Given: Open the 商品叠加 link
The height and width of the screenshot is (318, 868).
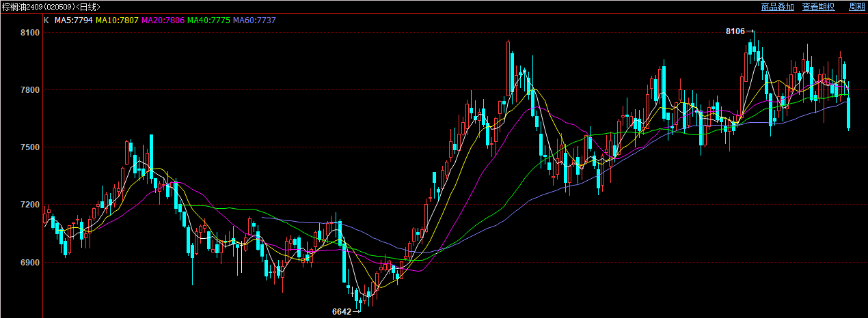Looking at the screenshot, I should pyautogui.click(x=778, y=7).
